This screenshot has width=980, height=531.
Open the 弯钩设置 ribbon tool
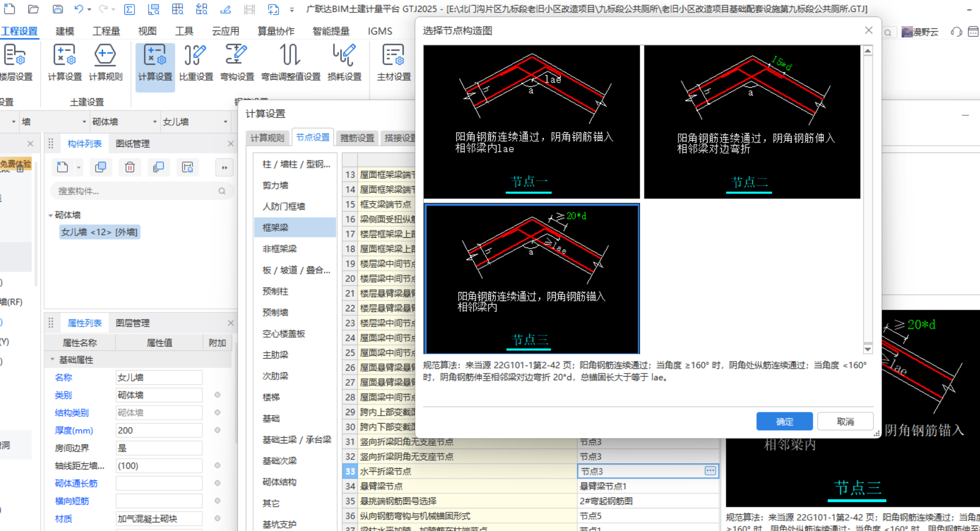[x=237, y=63]
